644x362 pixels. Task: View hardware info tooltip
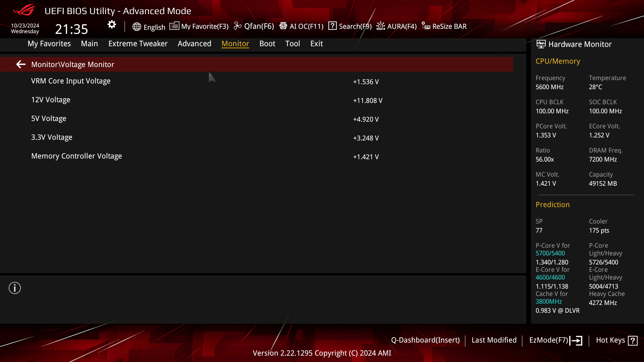(15, 288)
